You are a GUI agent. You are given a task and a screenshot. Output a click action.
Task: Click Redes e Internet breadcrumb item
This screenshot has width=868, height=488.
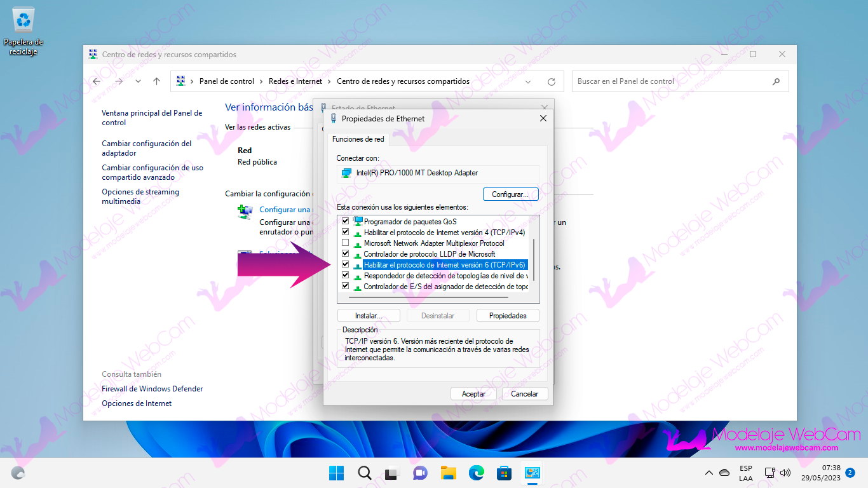click(295, 81)
